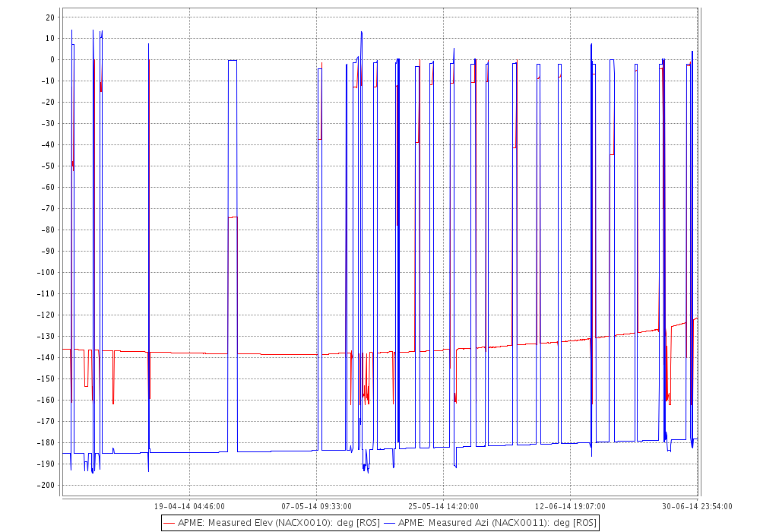The height and width of the screenshot is (532, 760).
Task: Click y-axis label -40
Action: click(x=48, y=145)
